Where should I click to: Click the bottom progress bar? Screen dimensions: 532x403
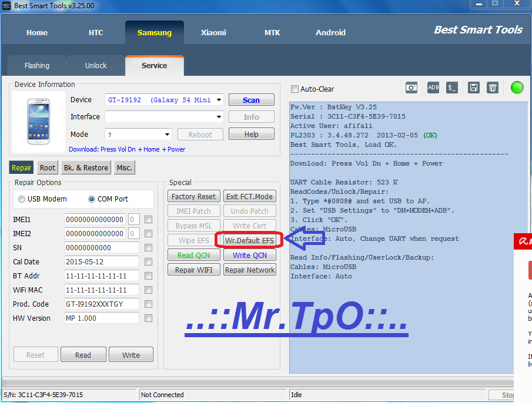click(x=258, y=382)
